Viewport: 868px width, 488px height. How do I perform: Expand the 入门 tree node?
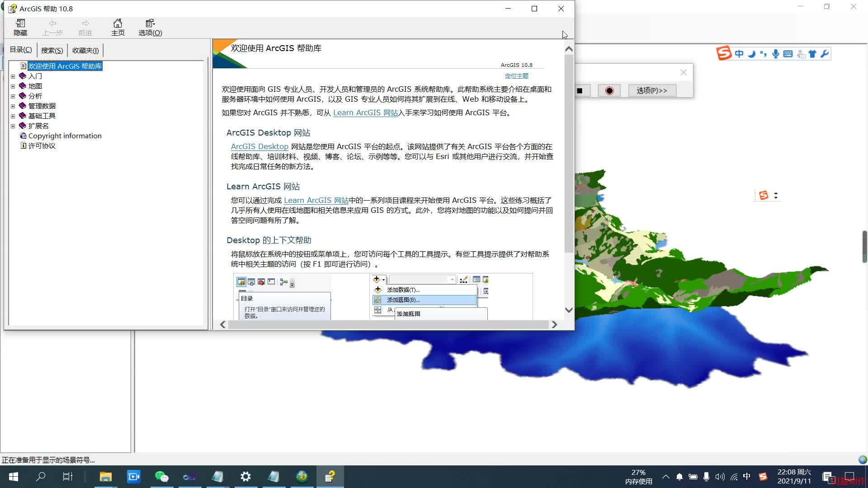(13, 76)
